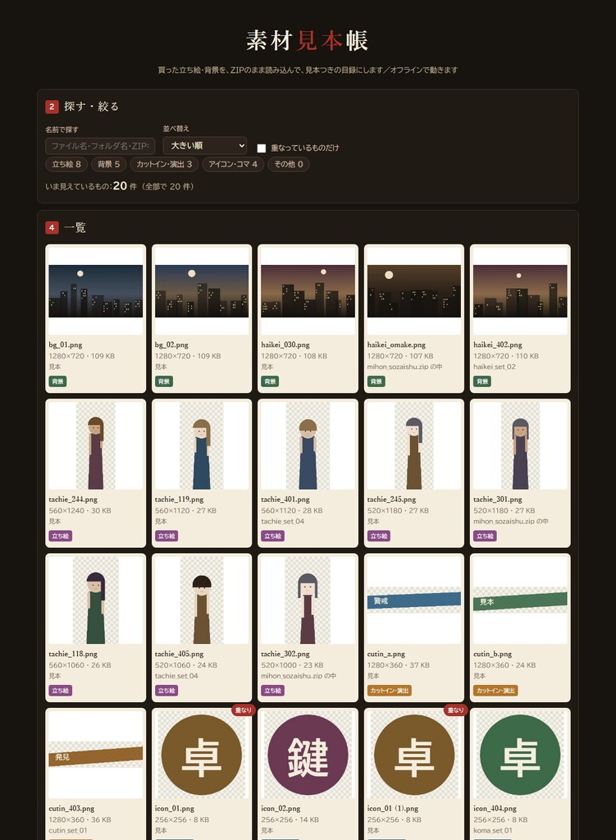The height and width of the screenshot is (840, 616).
Task: Open the bg_02.png thumbnail
Action: tap(202, 291)
